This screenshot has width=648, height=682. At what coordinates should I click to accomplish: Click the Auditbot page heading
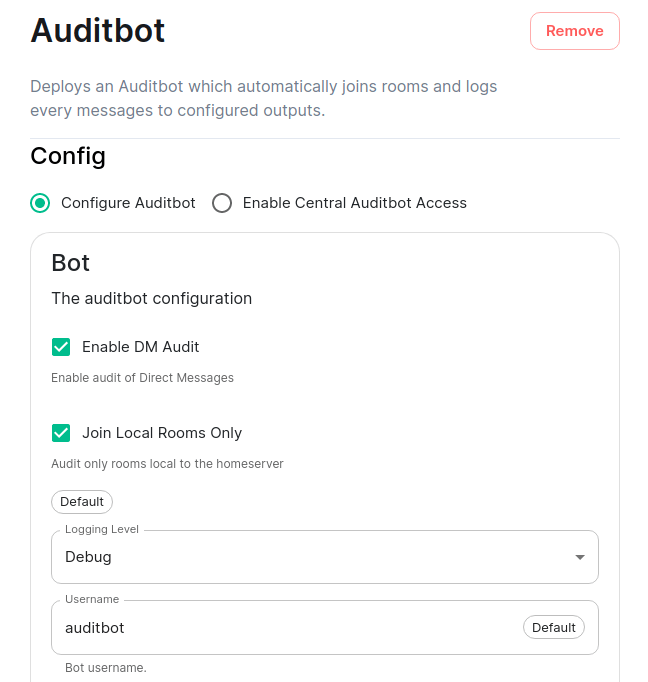coord(98,31)
